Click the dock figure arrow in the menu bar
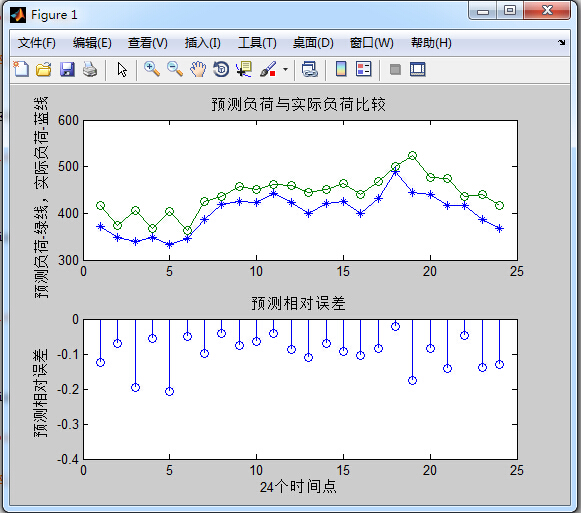The width and height of the screenshot is (581, 513). 562,42
